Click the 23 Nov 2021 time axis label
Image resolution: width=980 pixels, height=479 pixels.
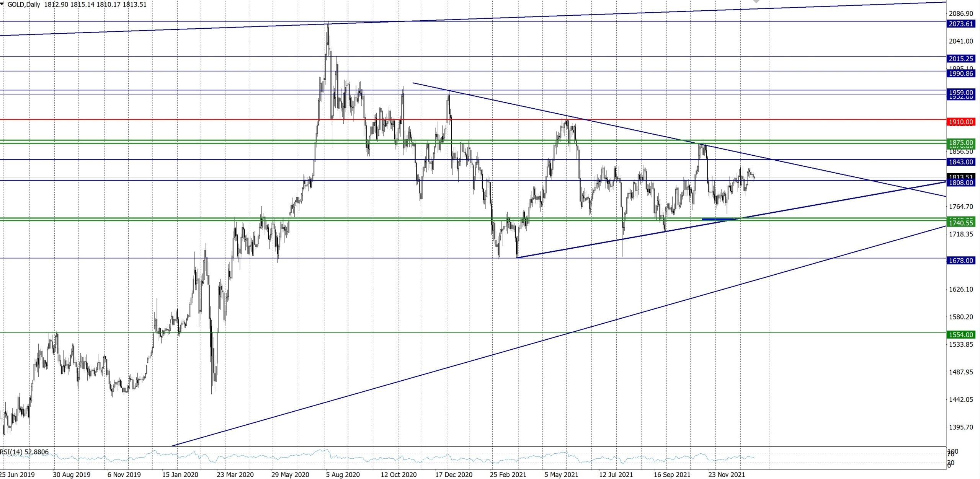click(726, 474)
